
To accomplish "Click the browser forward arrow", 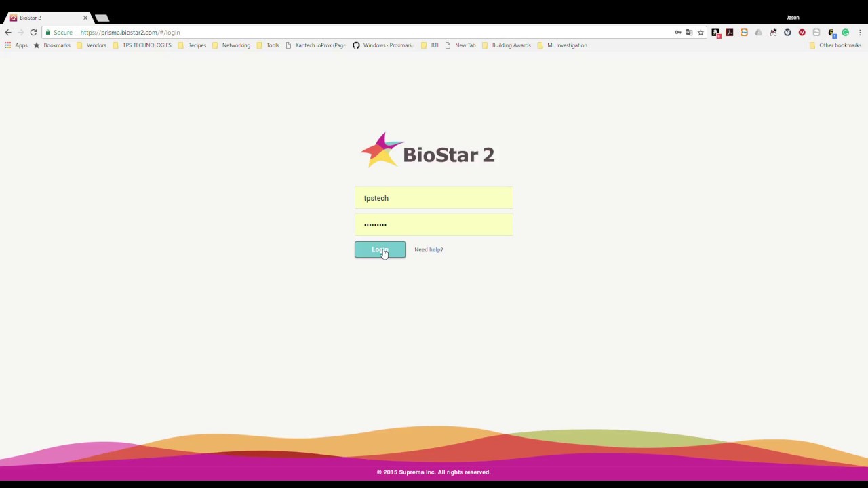I will [20, 32].
